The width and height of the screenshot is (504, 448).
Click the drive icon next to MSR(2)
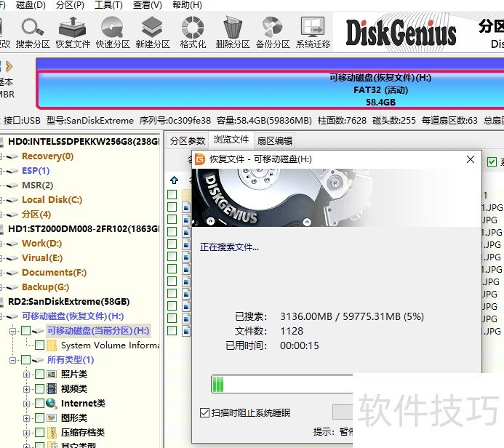click(x=12, y=185)
